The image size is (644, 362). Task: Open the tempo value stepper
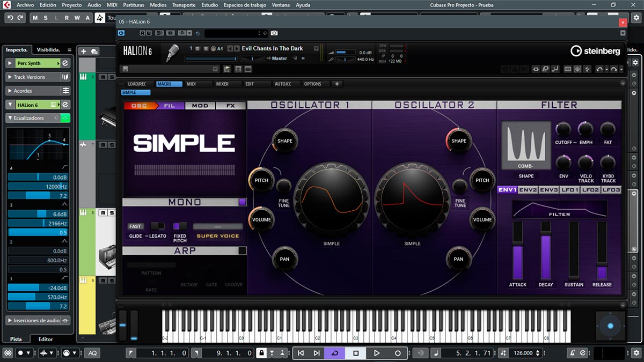(538, 353)
